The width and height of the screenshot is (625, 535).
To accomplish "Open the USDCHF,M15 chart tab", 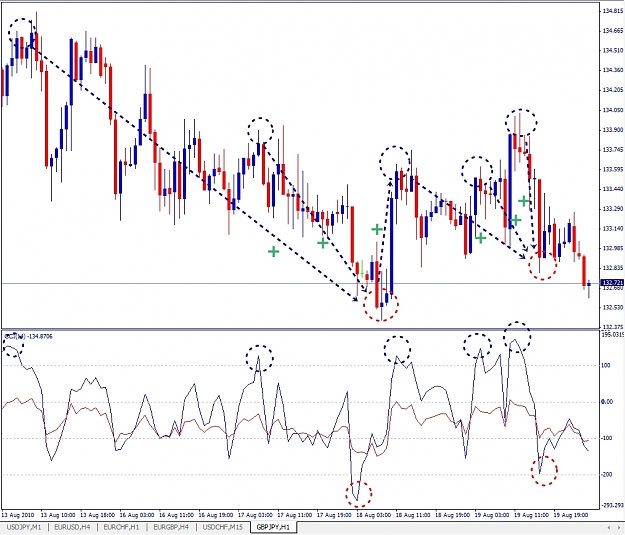I will 222,527.
